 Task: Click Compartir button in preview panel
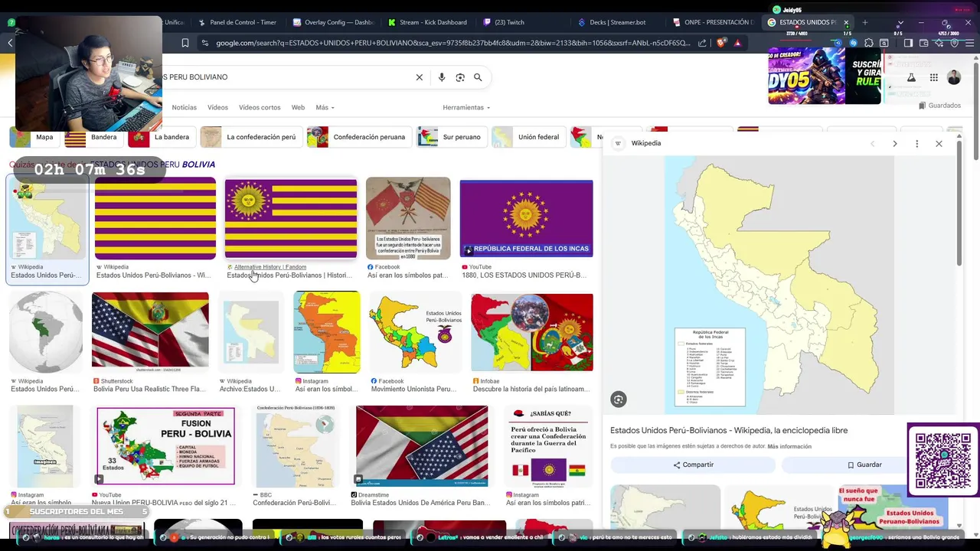click(x=693, y=465)
